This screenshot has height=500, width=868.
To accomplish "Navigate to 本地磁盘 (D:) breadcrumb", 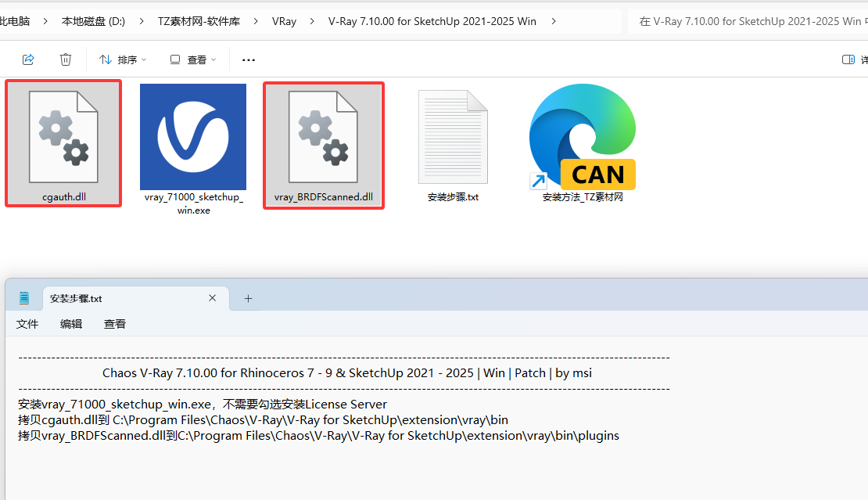I will (93, 21).
